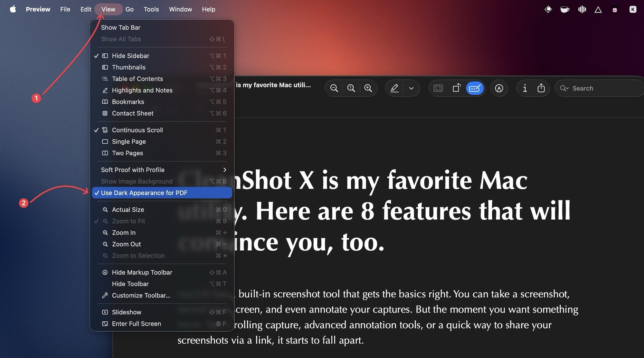Screen dimensions: 644x358
Task: Click the Two Pages icon
Action: 105,153
